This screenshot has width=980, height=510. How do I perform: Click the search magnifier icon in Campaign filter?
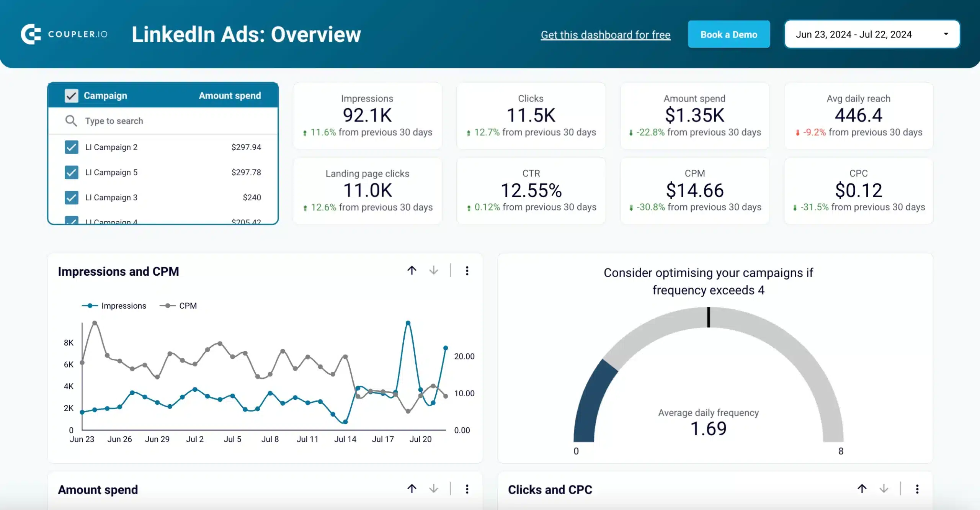[71, 121]
